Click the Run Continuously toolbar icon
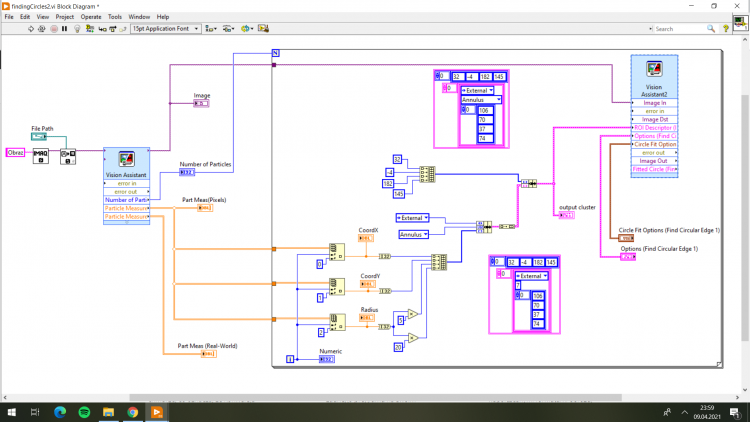This screenshot has height=422, width=750. [42, 29]
